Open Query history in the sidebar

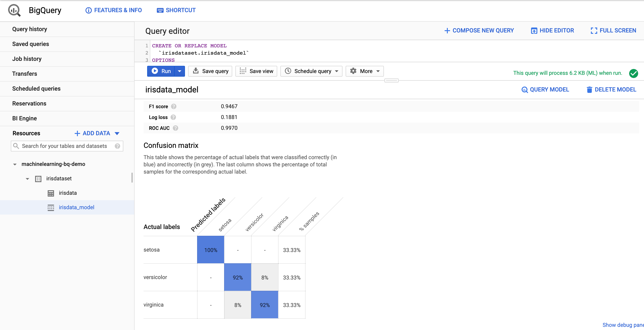29,29
